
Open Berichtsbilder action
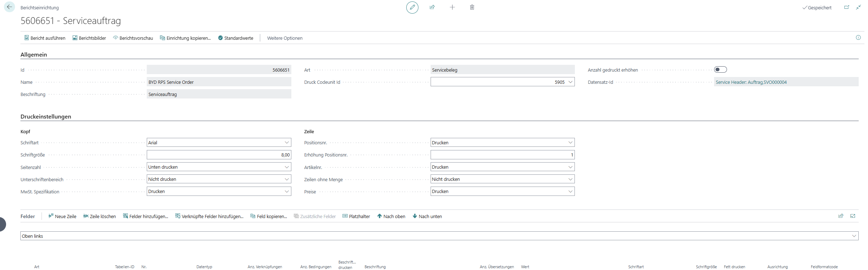click(89, 38)
